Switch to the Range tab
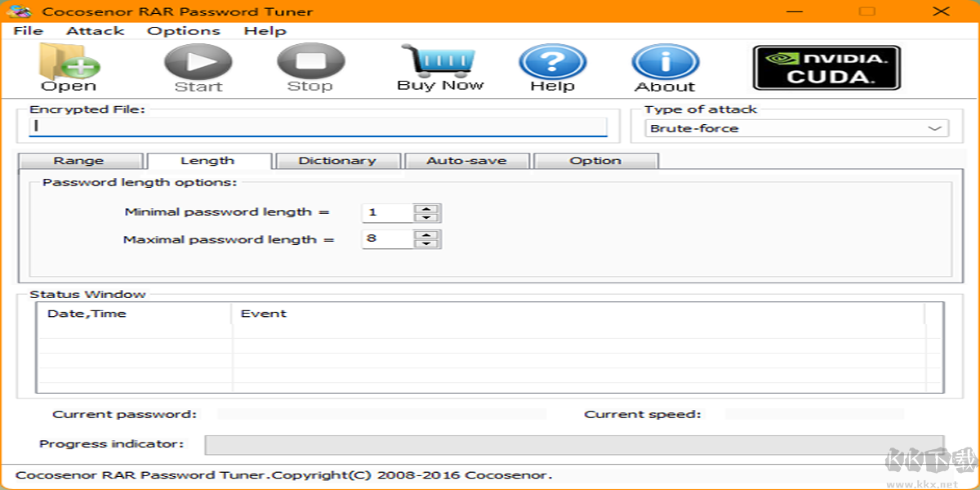 [x=79, y=161]
